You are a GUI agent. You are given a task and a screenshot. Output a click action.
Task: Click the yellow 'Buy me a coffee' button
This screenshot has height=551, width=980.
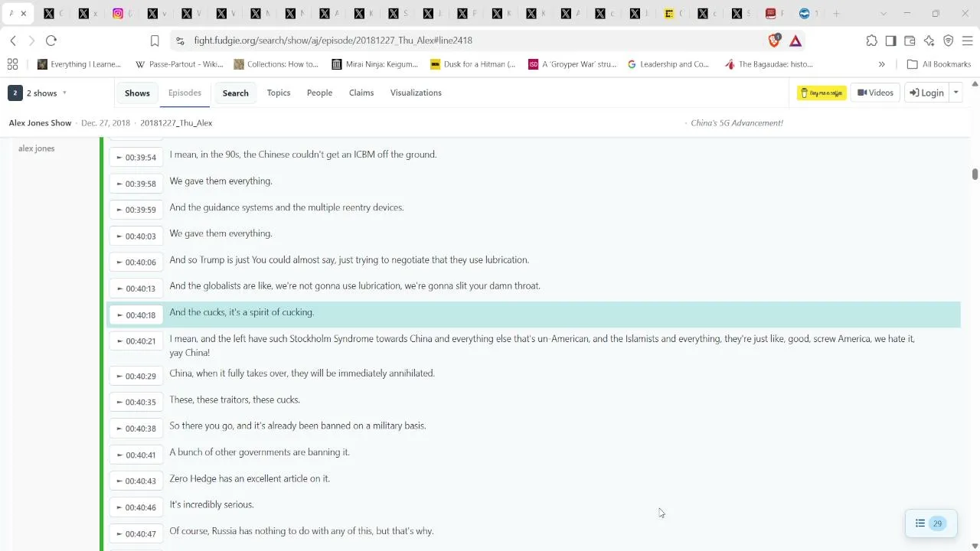[x=822, y=93]
